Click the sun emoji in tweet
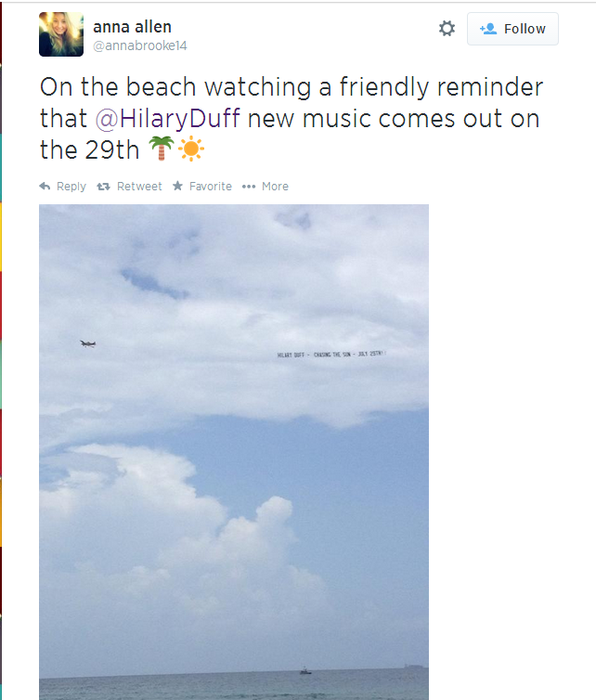Image resolution: width=596 pixels, height=700 pixels. pyautogui.click(x=191, y=149)
